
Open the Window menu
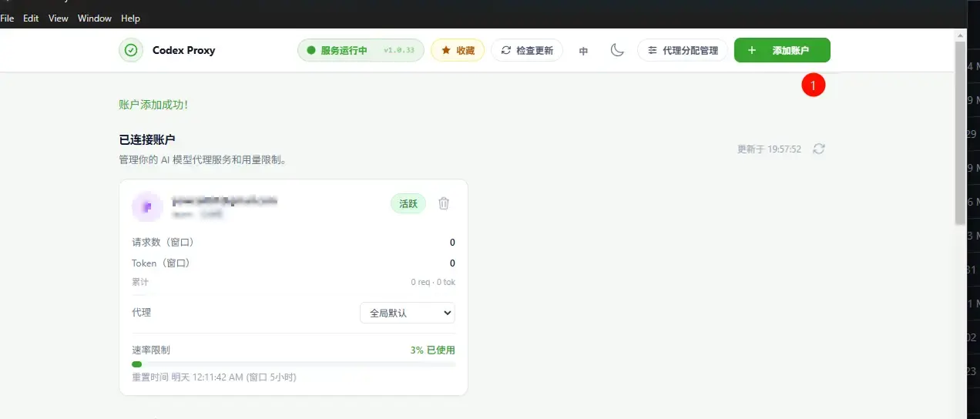point(95,18)
